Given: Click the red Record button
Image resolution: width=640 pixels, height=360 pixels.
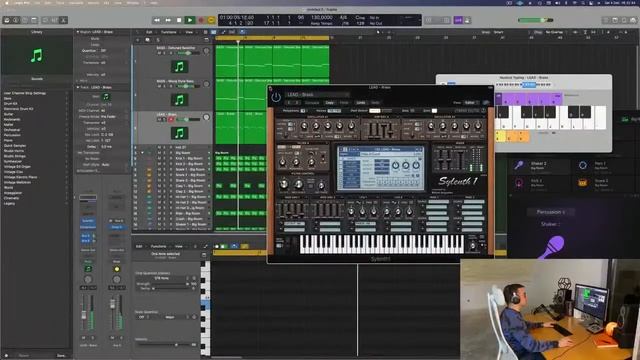Looking at the screenshot, I should click(201, 20).
